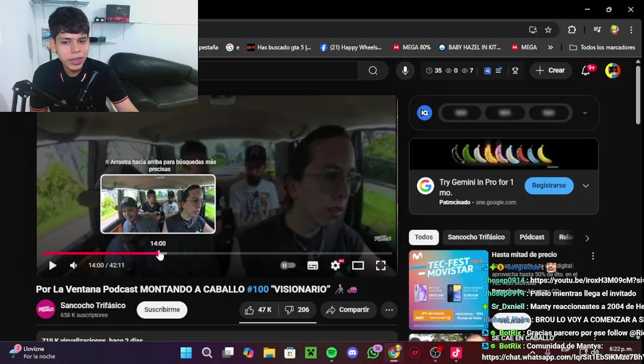Click the Registrarse ad button
Screen dimensions: 644x364
tap(549, 186)
